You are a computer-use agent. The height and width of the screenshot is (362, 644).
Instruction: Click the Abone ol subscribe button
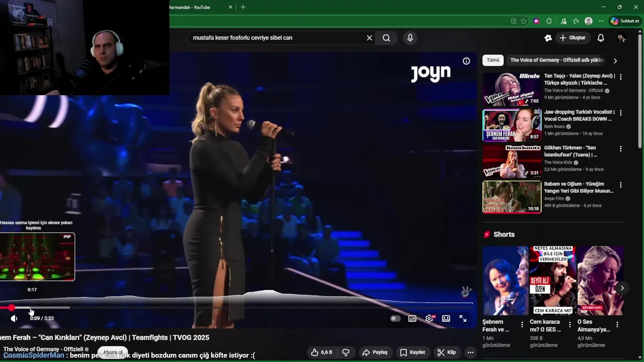pyautogui.click(x=113, y=352)
